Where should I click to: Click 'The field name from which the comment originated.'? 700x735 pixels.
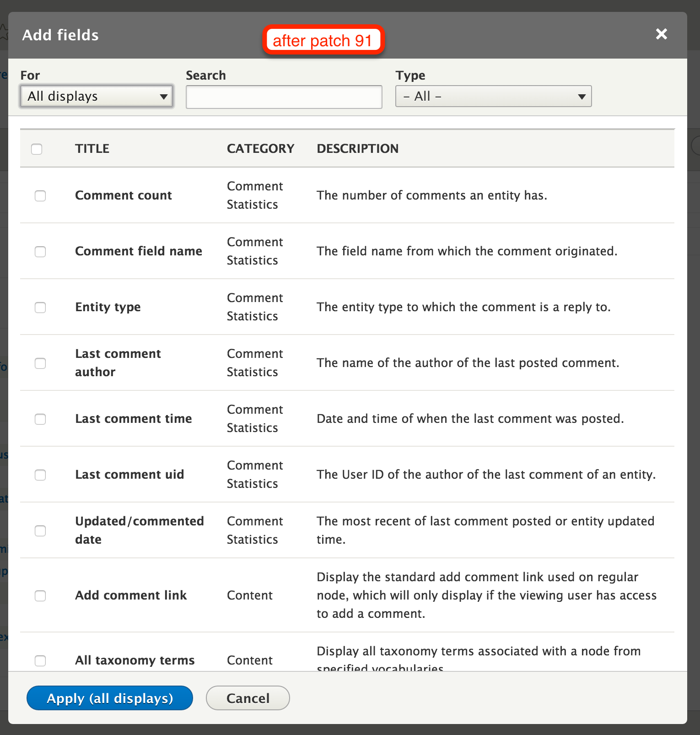(467, 251)
